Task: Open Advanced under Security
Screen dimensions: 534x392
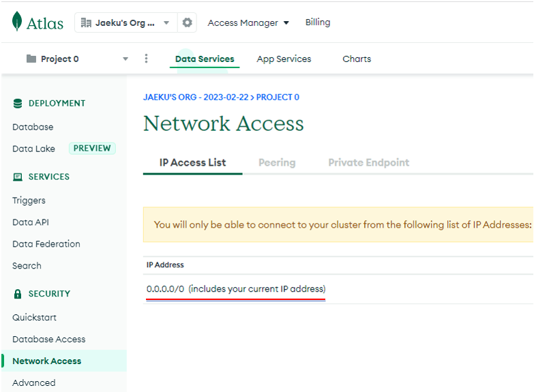Action: 34,383
